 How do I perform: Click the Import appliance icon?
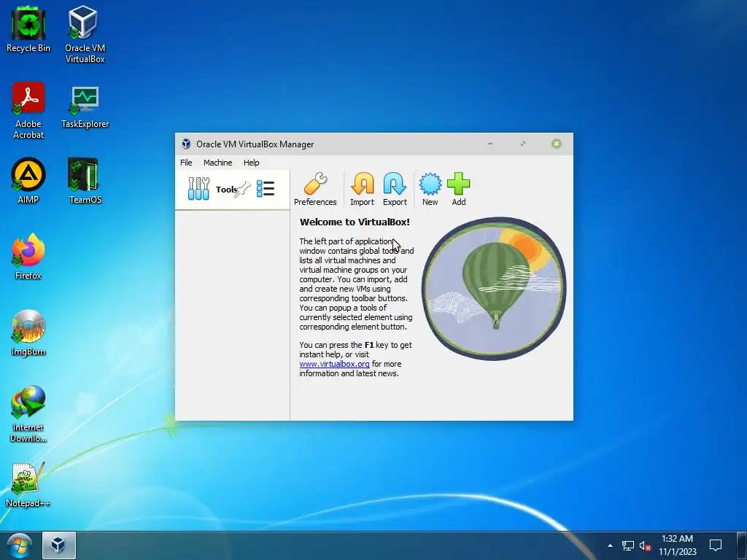pos(362,189)
